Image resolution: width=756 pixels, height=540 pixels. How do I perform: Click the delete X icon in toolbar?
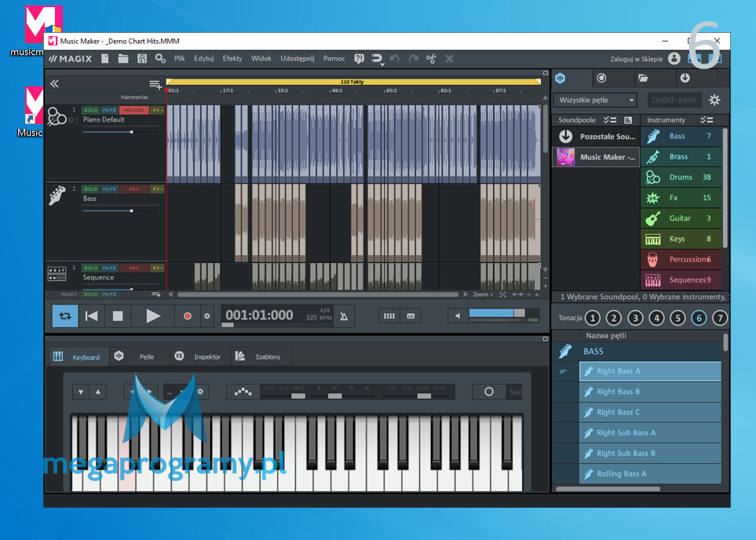(449, 59)
